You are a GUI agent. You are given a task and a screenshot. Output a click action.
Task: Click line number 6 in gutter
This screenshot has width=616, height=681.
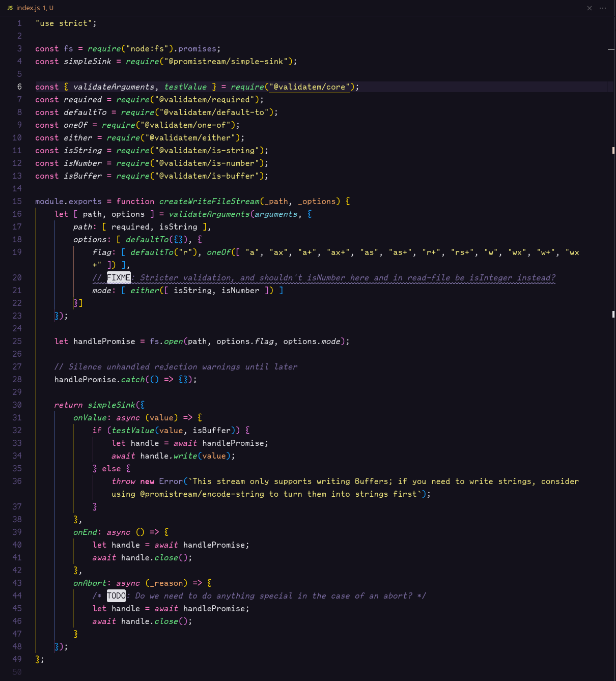[19, 87]
